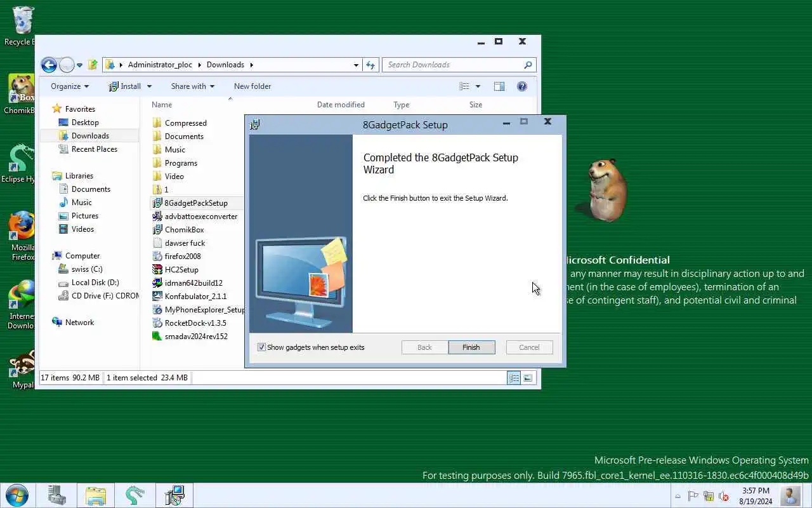Select Videos library
812x508 pixels.
[x=82, y=229]
